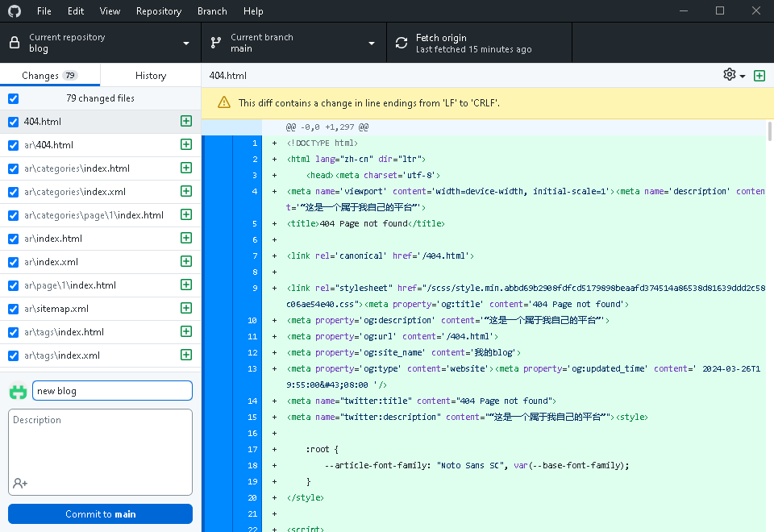Click the commit summary input field
The width and height of the screenshot is (774, 532).
(x=112, y=391)
